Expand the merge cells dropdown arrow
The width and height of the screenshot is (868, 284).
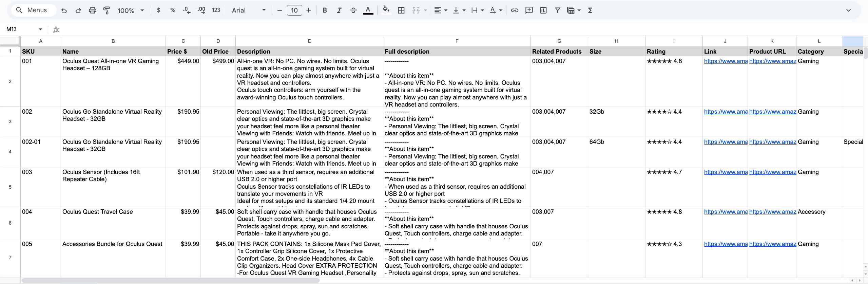pos(425,11)
